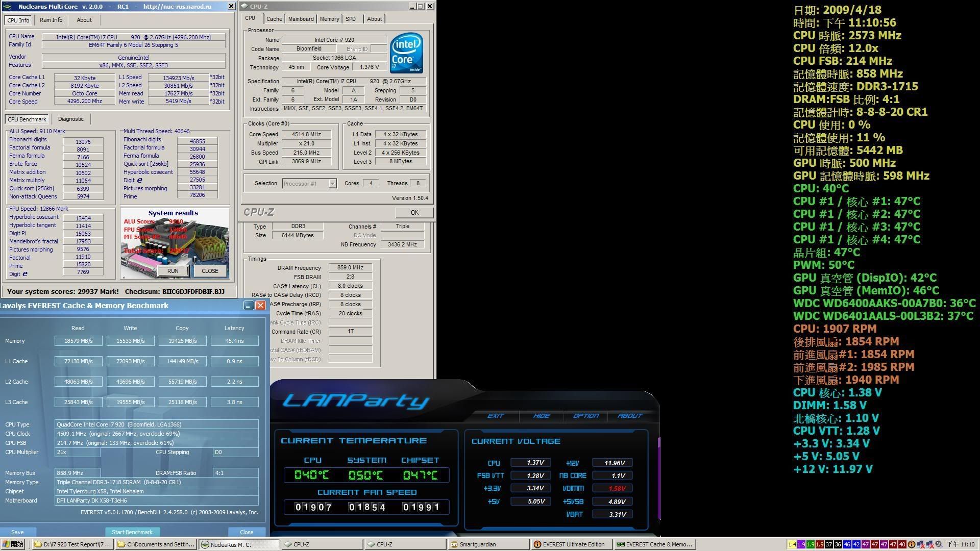Viewport: 980px width, 551px height.
Task: Click the black 37 tray temperature icon
Action: point(828,544)
